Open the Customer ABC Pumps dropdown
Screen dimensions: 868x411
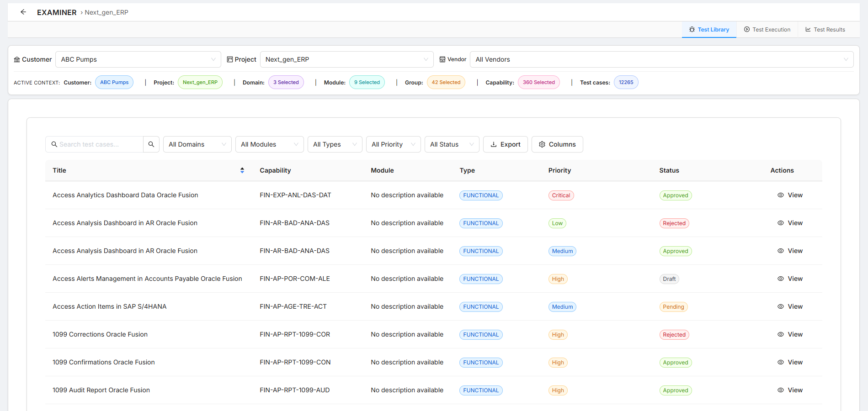coord(138,59)
